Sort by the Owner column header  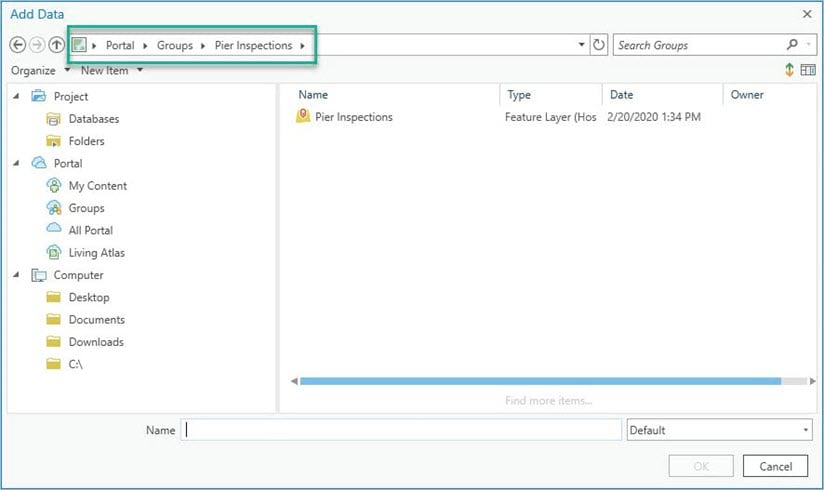coord(747,95)
